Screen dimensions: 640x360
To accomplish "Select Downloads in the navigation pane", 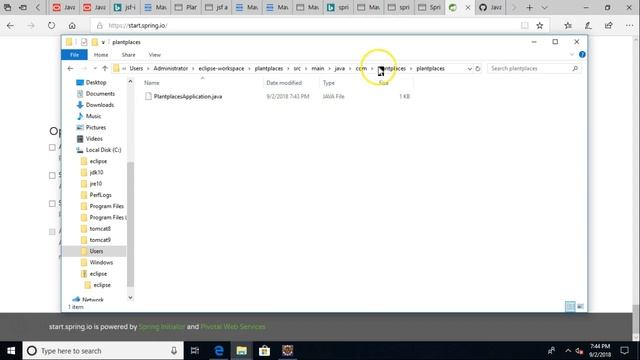I will pyautogui.click(x=100, y=105).
